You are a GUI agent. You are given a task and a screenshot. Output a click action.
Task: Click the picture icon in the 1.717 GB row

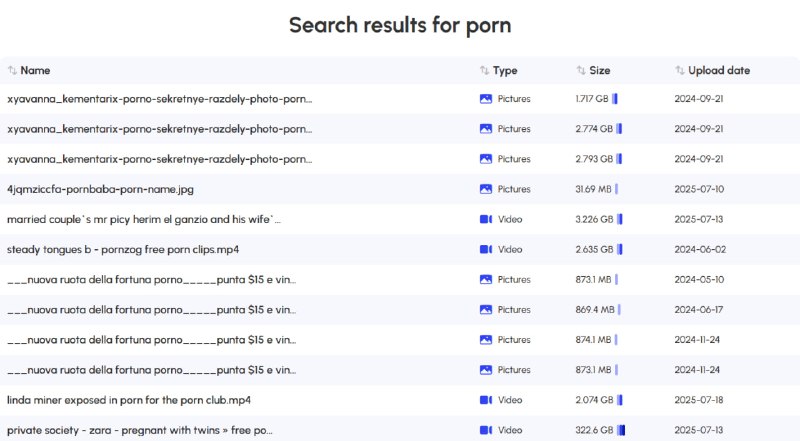pos(486,99)
